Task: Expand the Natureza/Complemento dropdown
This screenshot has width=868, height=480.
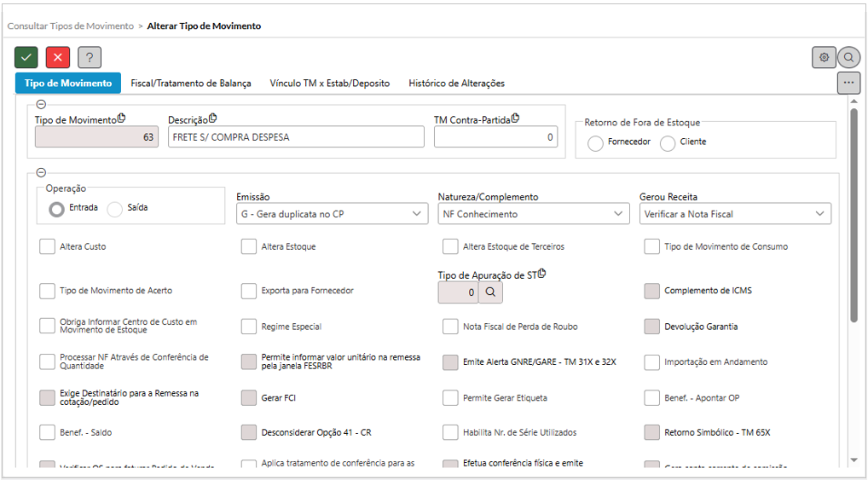Action: pos(534,214)
